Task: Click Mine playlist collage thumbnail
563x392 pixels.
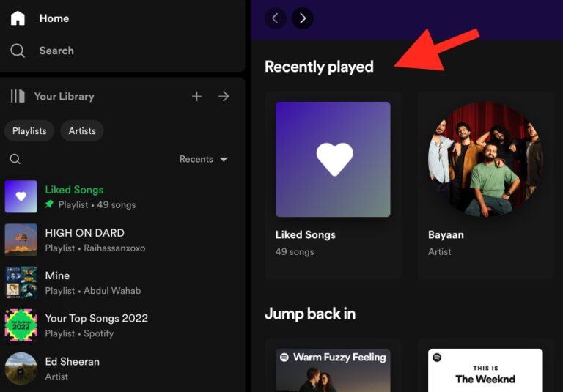Action: pyautogui.click(x=21, y=283)
